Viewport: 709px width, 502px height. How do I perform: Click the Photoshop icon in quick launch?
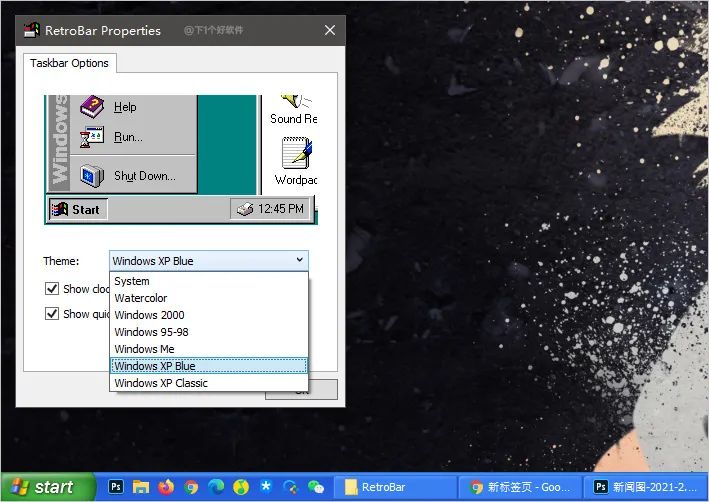[x=116, y=487]
